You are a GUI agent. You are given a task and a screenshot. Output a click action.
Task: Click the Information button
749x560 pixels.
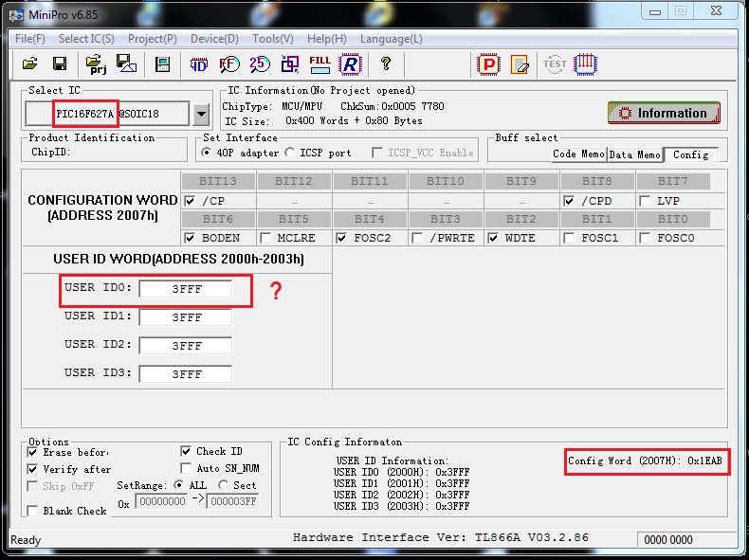(664, 113)
